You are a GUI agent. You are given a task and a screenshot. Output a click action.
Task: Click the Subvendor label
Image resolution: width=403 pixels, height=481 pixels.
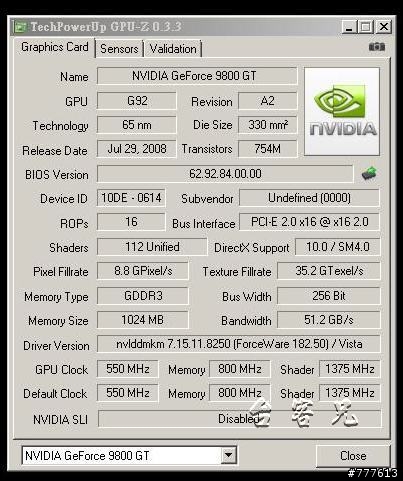(x=207, y=199)
